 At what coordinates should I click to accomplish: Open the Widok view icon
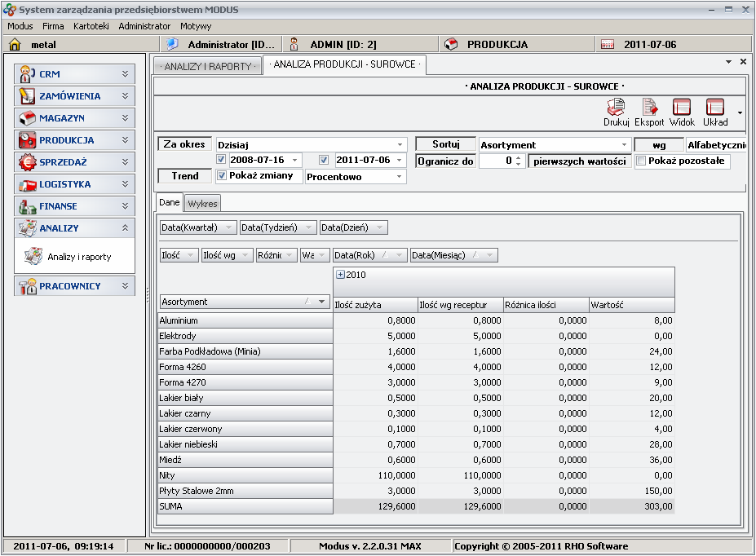coord(682,108)
